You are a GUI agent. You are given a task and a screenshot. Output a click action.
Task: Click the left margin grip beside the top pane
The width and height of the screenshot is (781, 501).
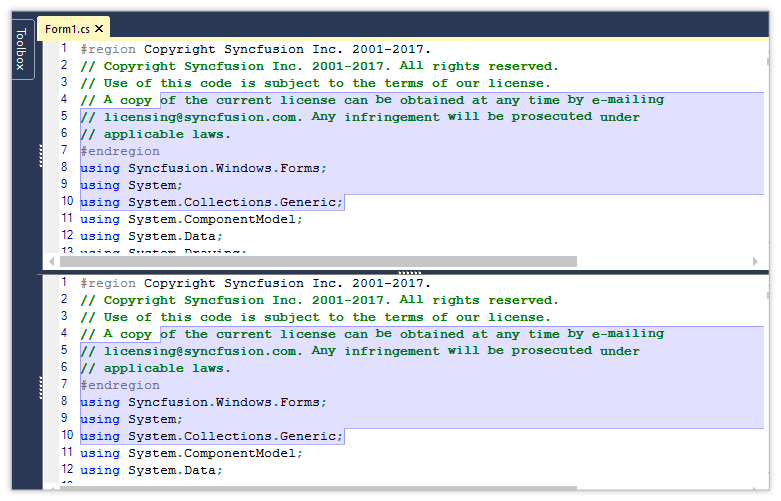(x=41, y=155)
